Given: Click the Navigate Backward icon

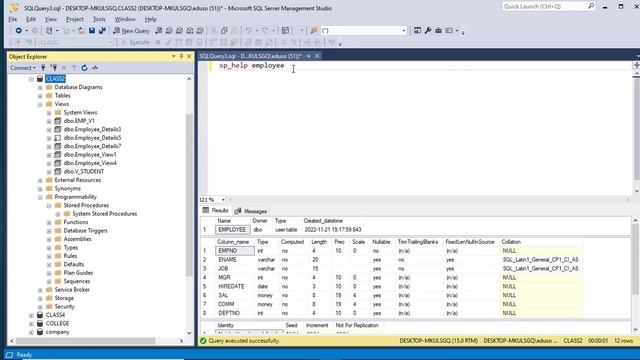Looking at the screenshot, I should click(x=18, y=31).
